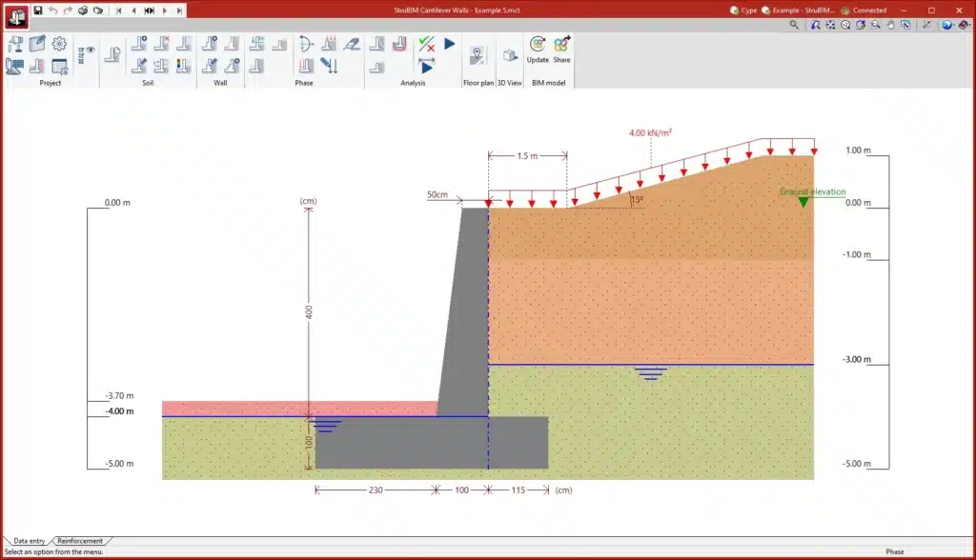Click Share in the BIM model group
Screen dimensions: 976x560
561,50
